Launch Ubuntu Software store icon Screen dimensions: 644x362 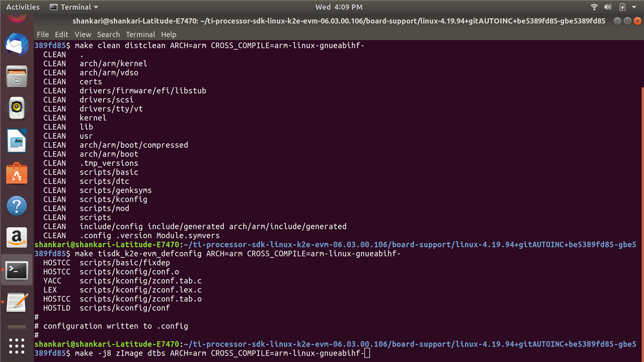pos(17,173)
